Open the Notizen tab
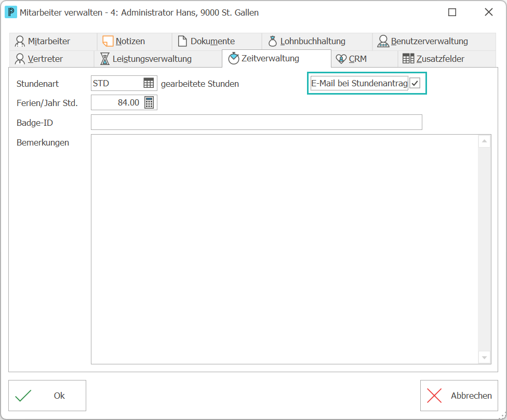The width and height of the screenshot is (507, 420). point(134,42)
